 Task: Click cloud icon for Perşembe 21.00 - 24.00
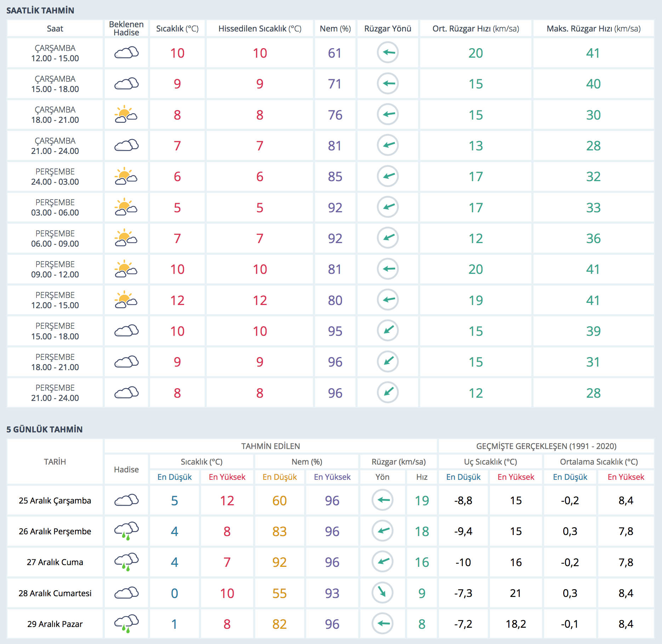coord(126,392)
